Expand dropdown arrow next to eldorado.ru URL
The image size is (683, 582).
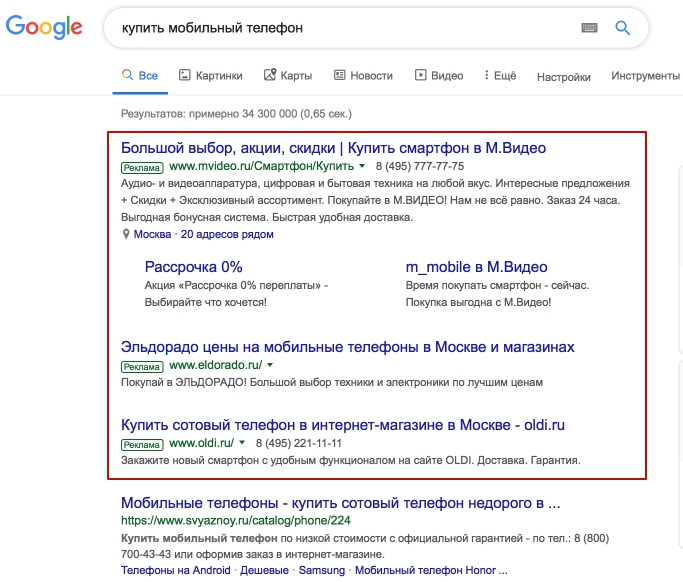pyautogui.click(x=269, y=366)
